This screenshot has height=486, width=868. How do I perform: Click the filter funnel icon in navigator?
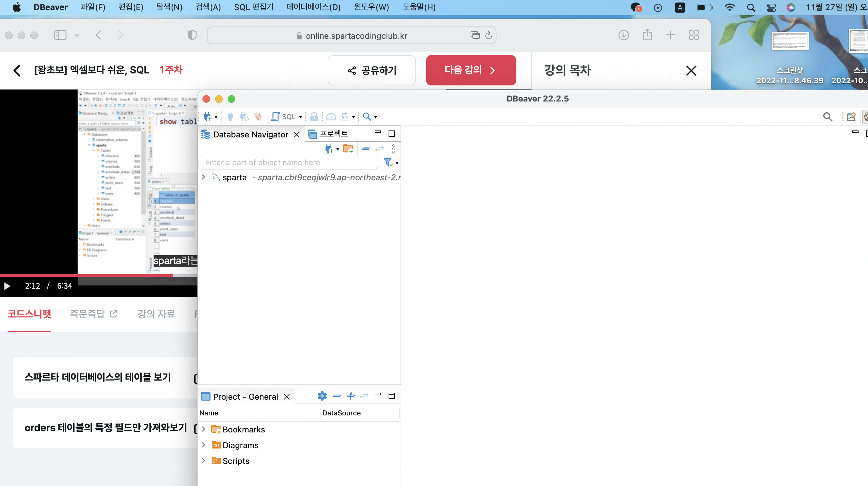(x=388, y=162)
